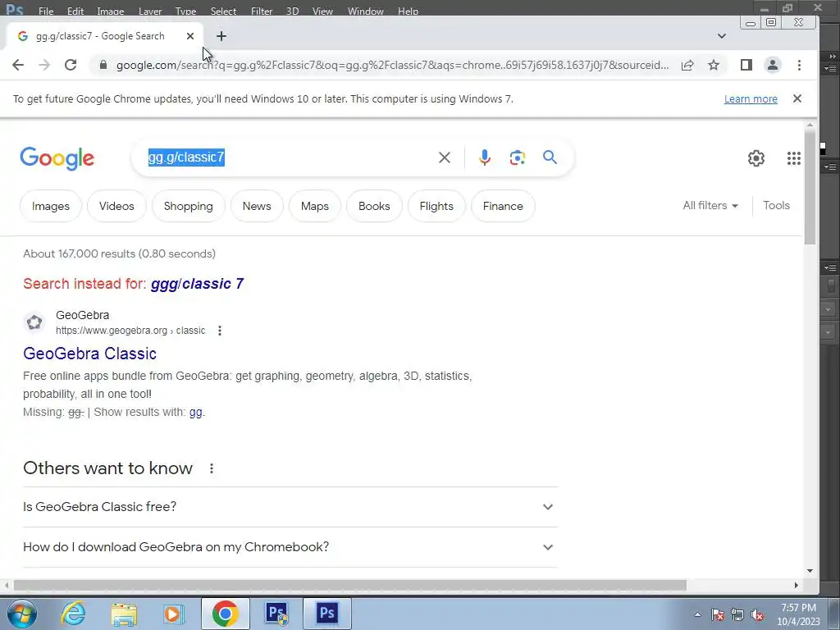Open Others want to know options menu
This screenshot has height=630, width=840.
(x=212, y=468)
